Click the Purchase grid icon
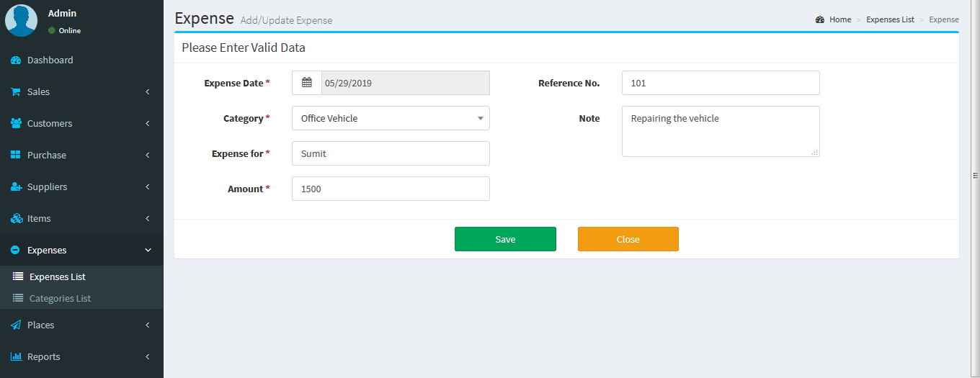Viewport: 980px width, 378px height. (16, 156)
